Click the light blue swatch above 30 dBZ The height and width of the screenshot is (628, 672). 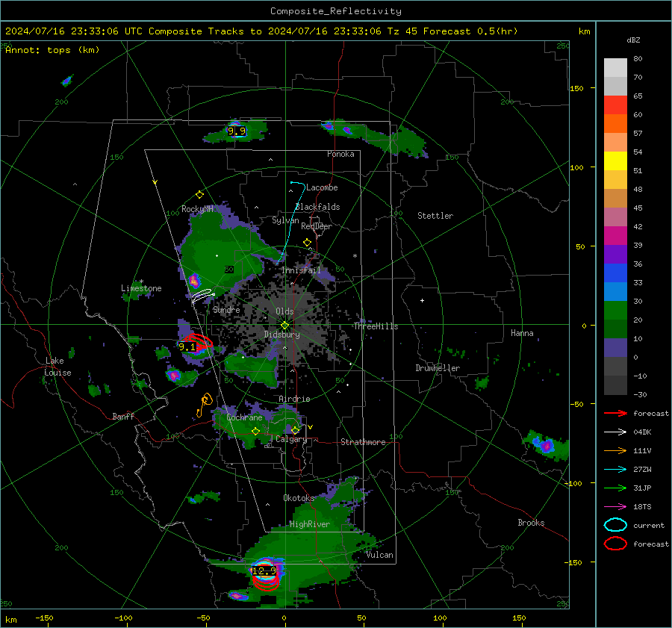click(615, 291)
